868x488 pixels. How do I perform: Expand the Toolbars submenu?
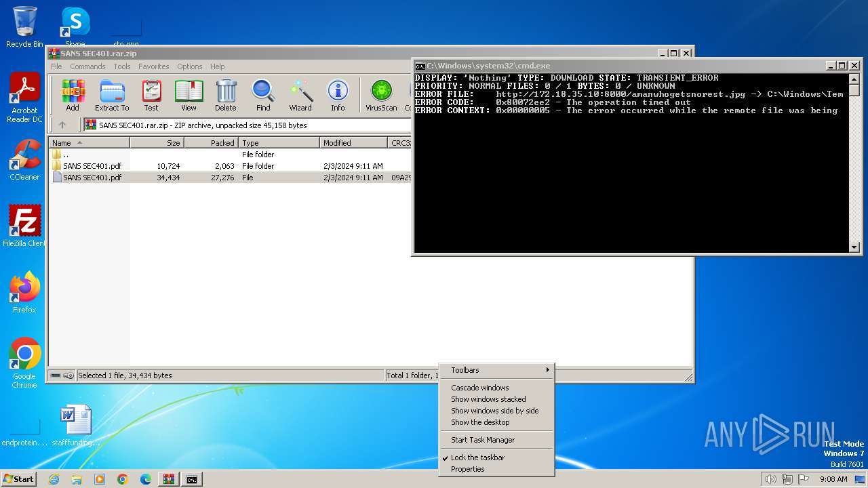click(x=496, y=370)
